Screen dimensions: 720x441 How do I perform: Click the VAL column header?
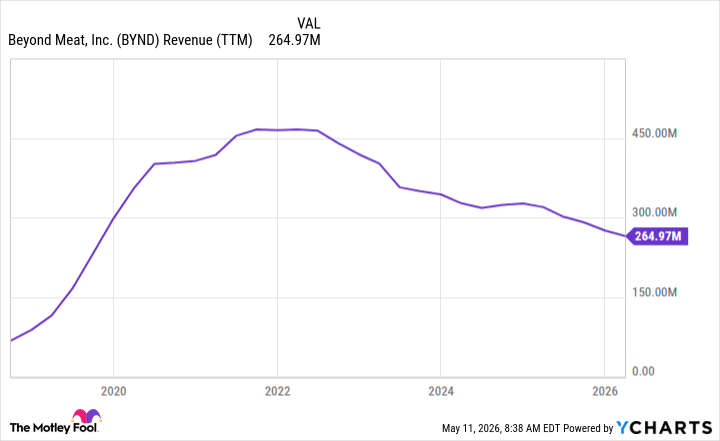click(309, 23)
